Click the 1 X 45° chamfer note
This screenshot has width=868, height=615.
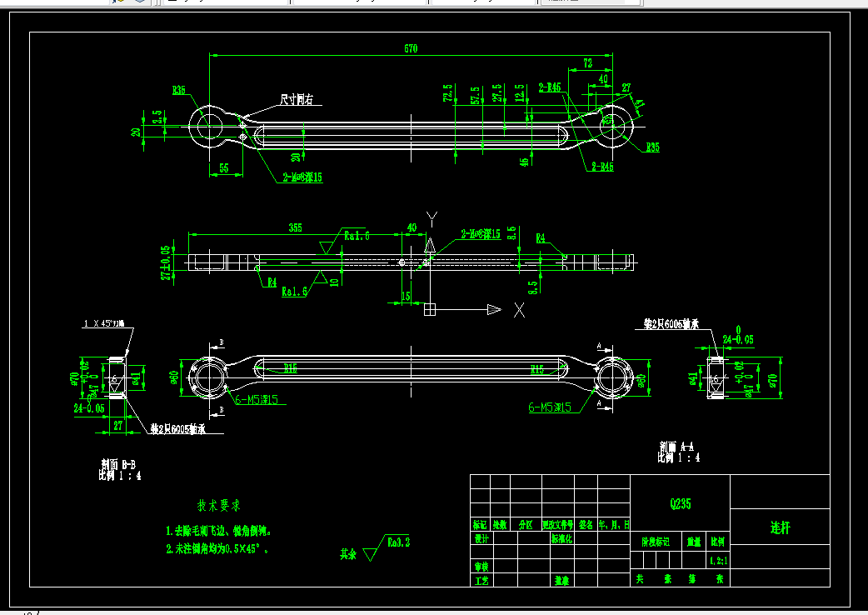pos(104,323)
